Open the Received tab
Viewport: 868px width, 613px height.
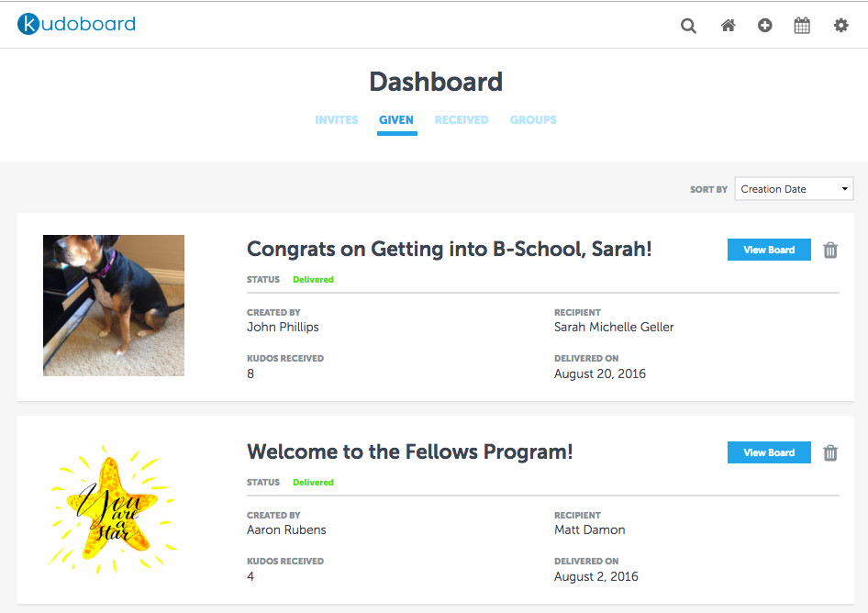pos(462,120)
